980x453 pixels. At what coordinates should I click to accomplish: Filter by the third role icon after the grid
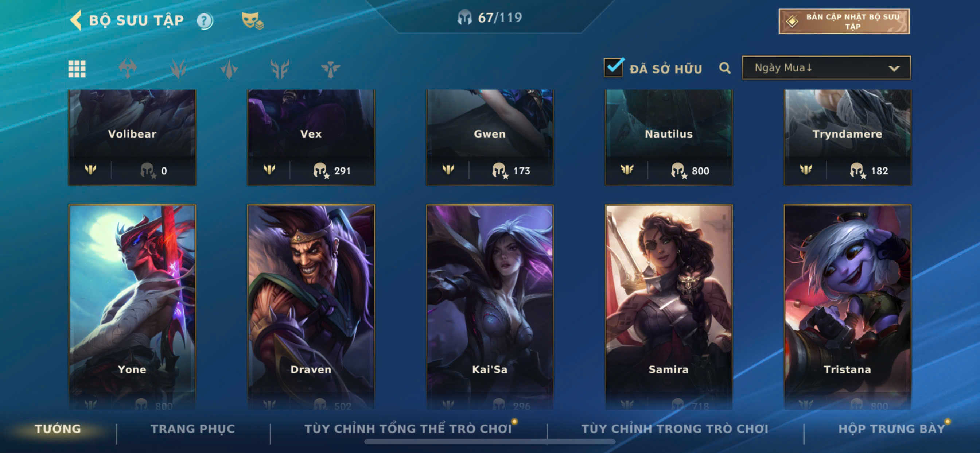(229, 69)
